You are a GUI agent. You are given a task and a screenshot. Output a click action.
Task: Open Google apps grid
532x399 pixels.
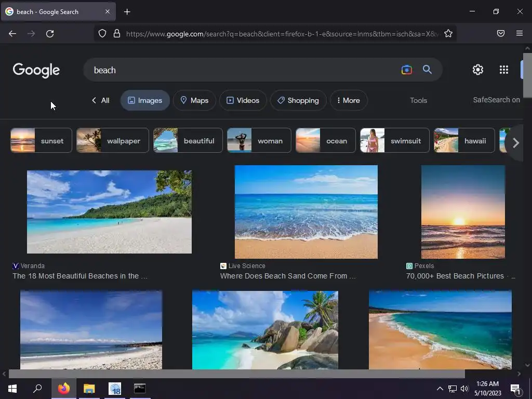point(504,70)
